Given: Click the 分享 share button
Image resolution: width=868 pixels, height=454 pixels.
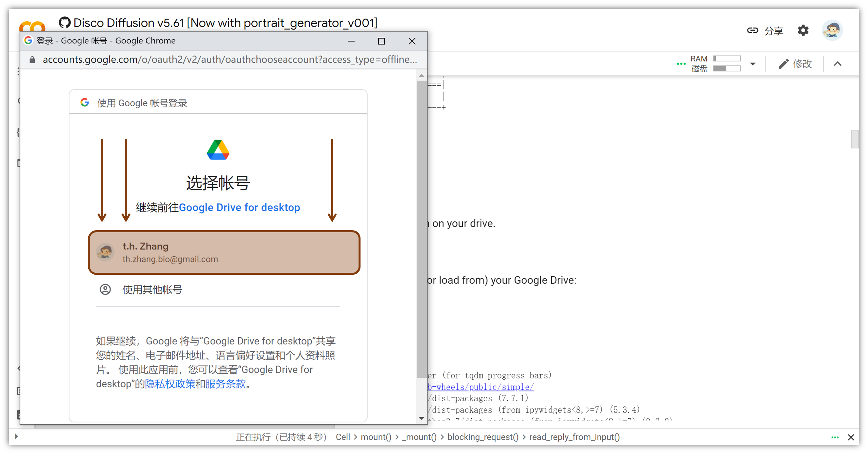Looking at the screenshot, I should pyautogui.click(x=765, y=31).
